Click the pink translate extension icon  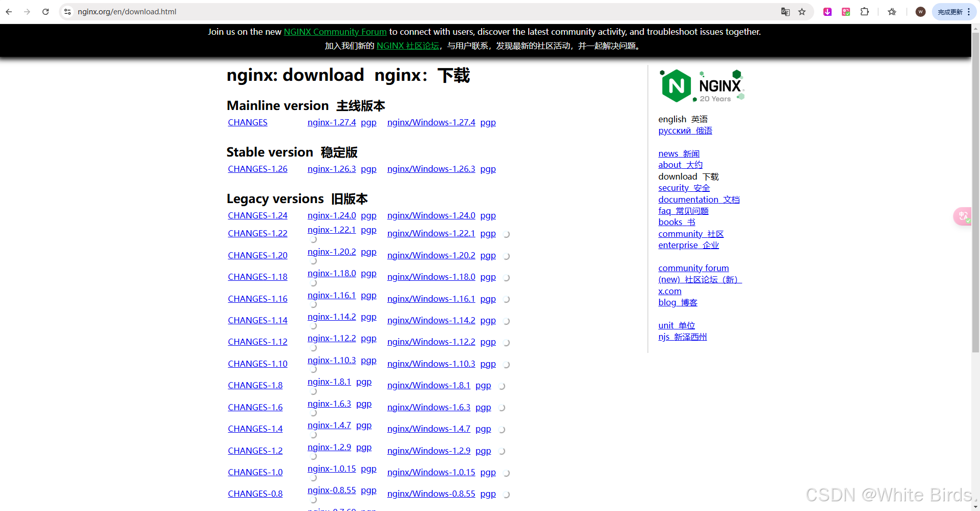[x=845, y=11]
